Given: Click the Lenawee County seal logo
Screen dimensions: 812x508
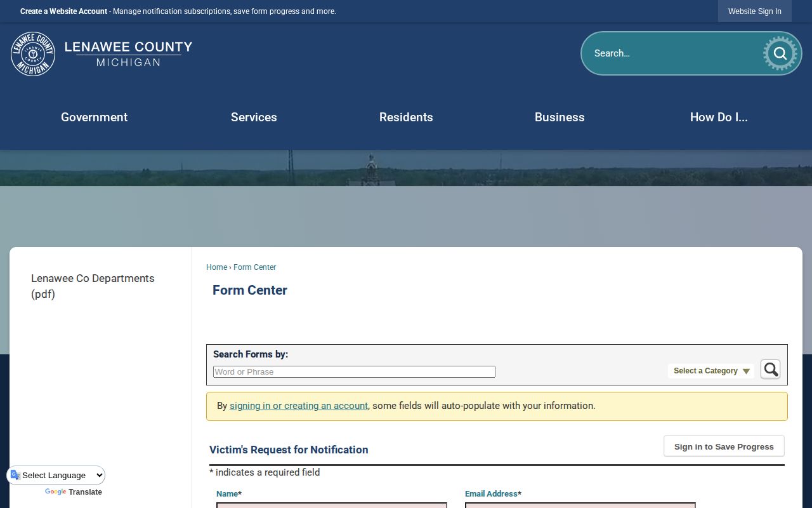Looking at the screenshot, I should pos(33,54).
